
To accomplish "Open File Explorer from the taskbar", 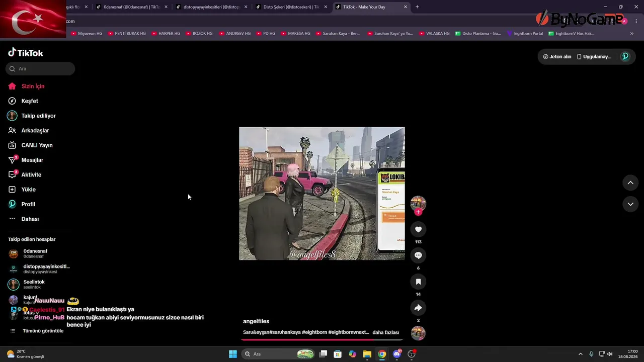I will click(367, 354).
